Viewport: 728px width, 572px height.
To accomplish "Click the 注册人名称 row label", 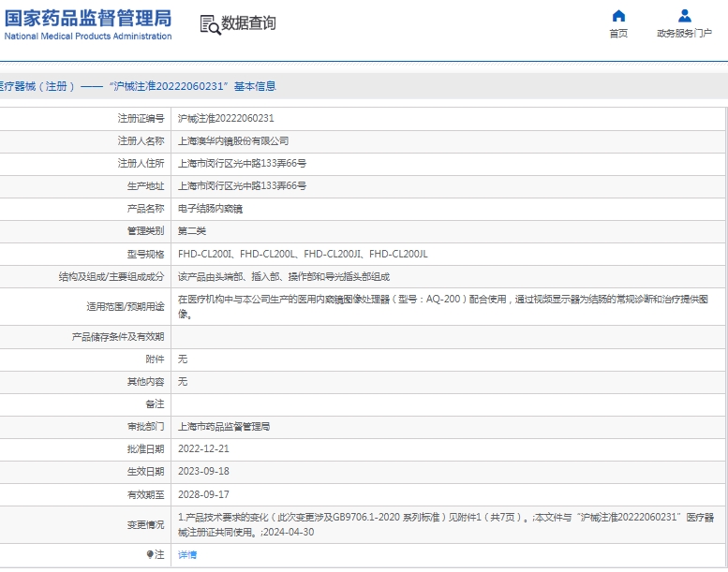I will 141,141.
